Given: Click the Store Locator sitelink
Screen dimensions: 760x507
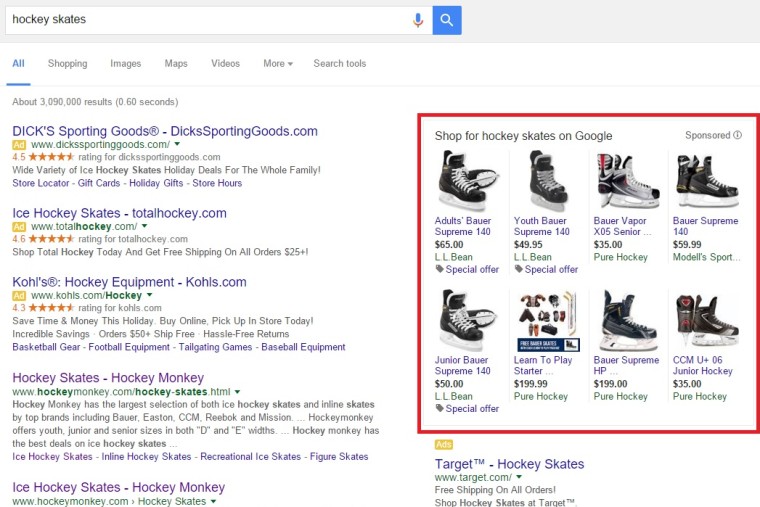Looking at the screenshot, I should pos(41,183).
